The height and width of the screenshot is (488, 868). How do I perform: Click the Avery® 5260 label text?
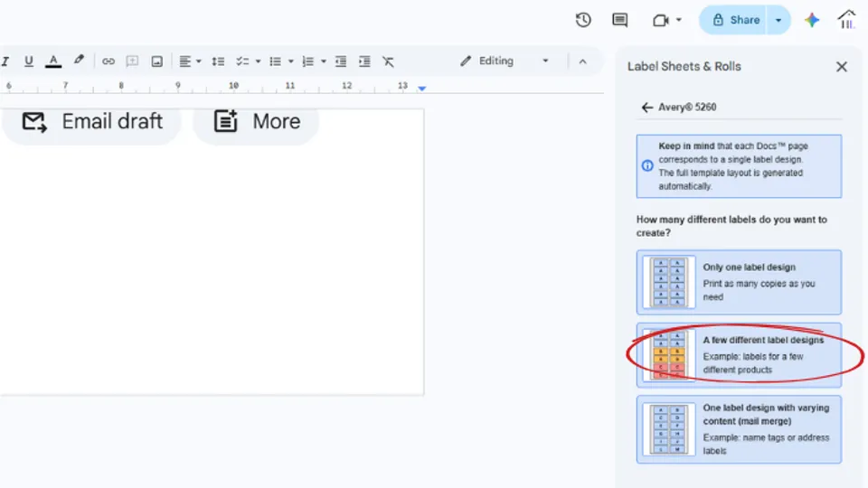(x=687, y=108)
